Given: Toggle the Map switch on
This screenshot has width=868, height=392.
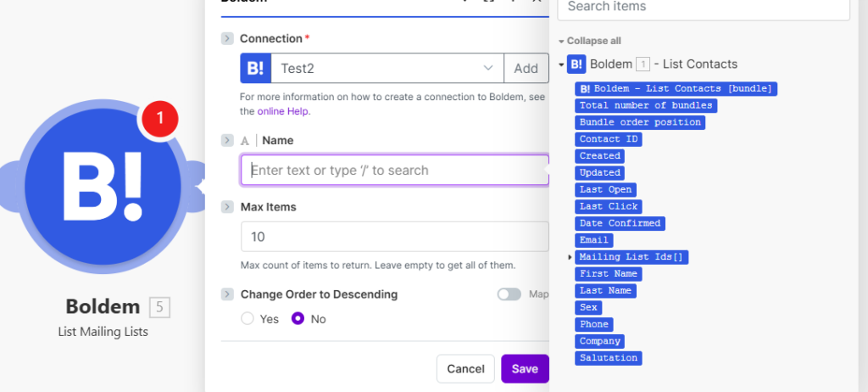Looking at the screenshot, I should [509, 294].
